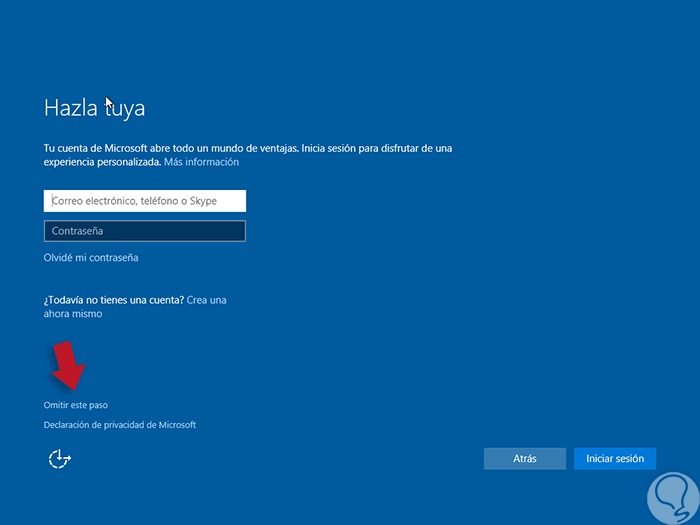Open the Más información link
700x525 pixels.
tap(201, 162)
